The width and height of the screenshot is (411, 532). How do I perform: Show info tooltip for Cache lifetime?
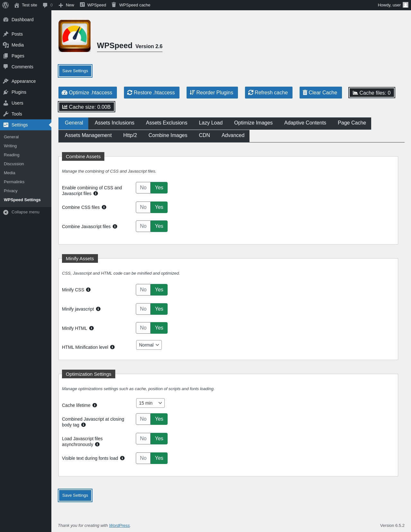(95, 405)
